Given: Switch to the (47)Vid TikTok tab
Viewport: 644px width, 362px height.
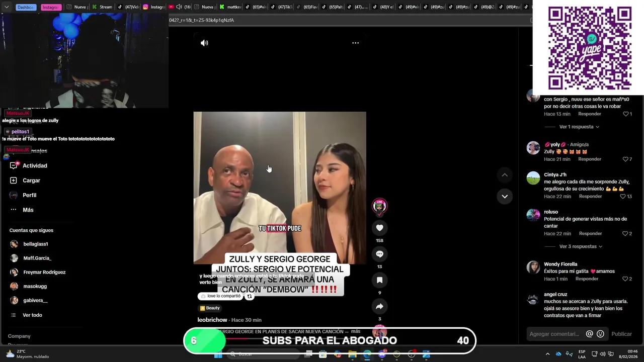Looking at the screenshot, I should click(x=128, y=7).
